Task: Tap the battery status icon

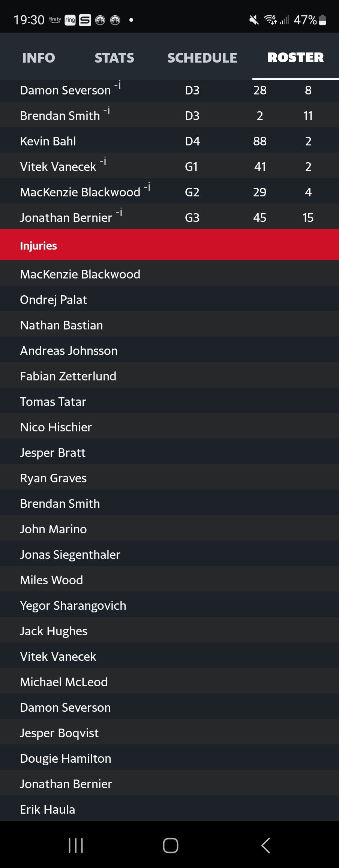Action: click(322, 20)
